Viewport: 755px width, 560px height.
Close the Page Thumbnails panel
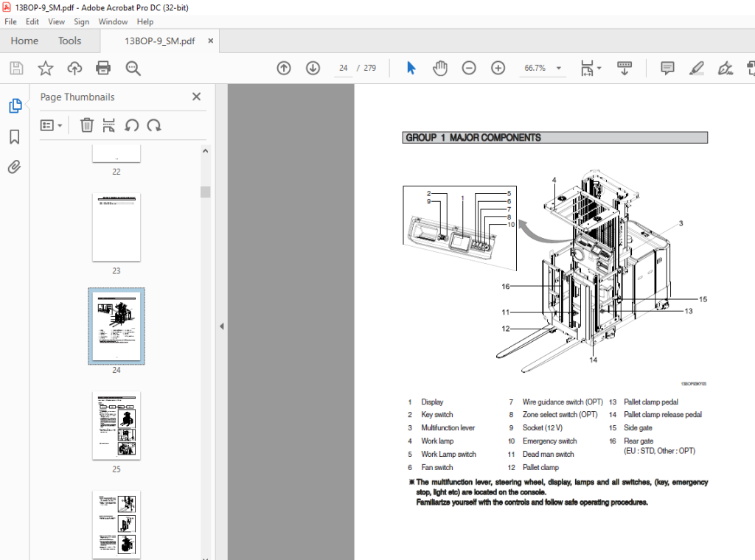[196, 97]
